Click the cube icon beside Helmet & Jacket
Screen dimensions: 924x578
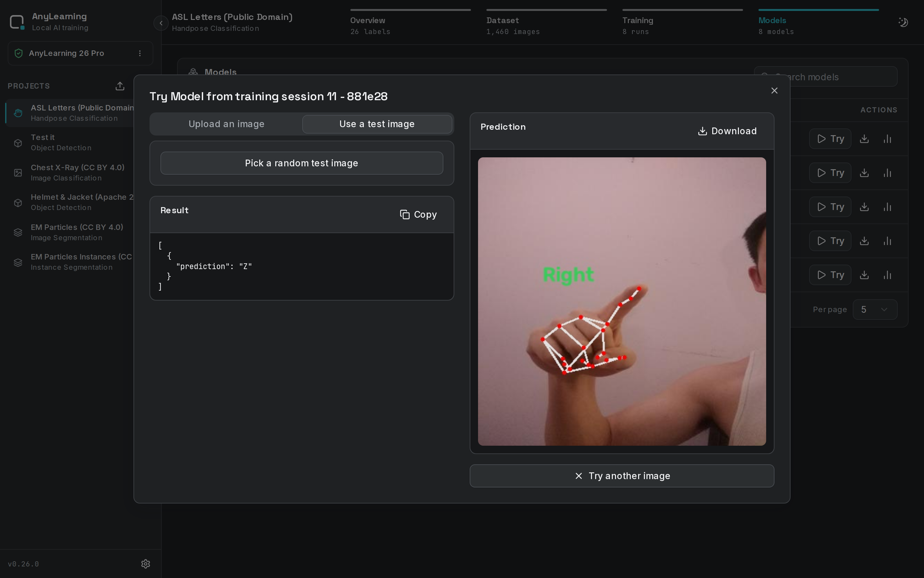tap(18, 202)
